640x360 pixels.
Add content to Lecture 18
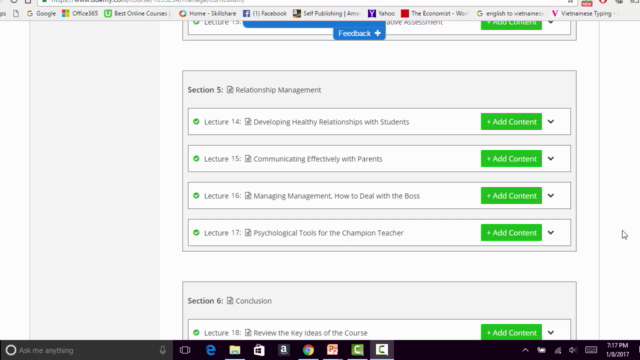tap(511, 332)
